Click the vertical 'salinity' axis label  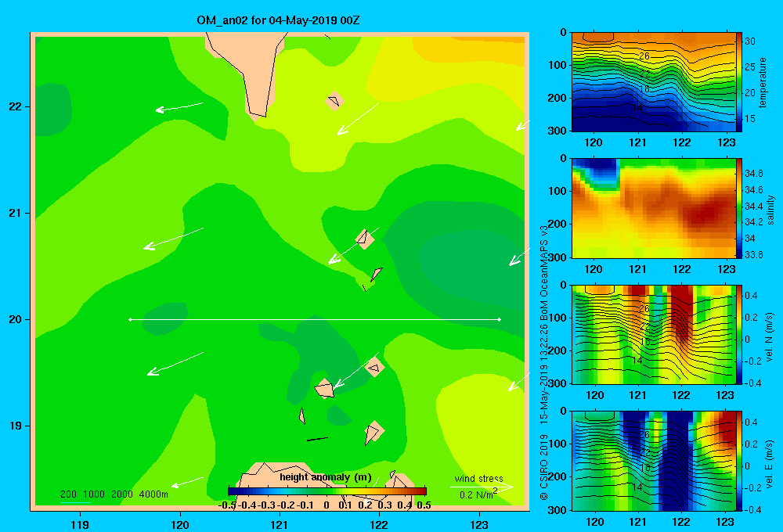(x=770, y=209)
